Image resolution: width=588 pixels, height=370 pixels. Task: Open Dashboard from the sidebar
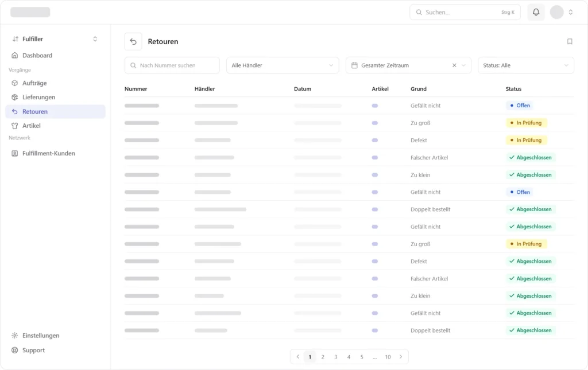click(x=55, y=56)
